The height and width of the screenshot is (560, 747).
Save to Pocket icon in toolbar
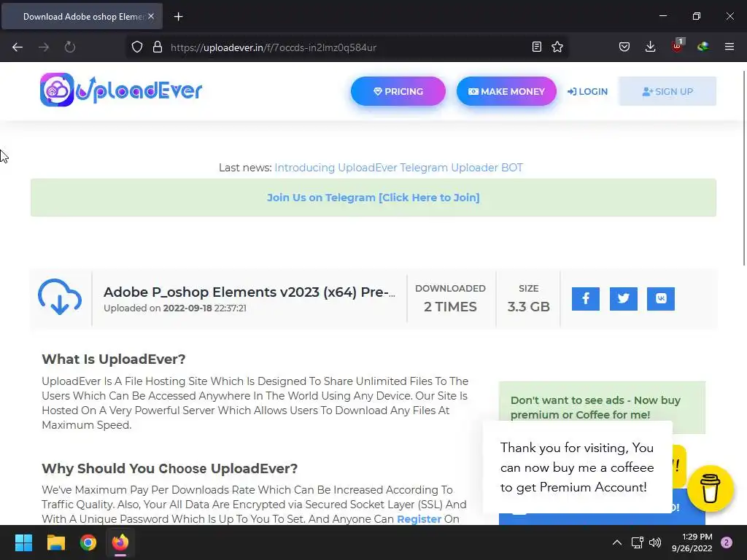(x=624, y=47)
